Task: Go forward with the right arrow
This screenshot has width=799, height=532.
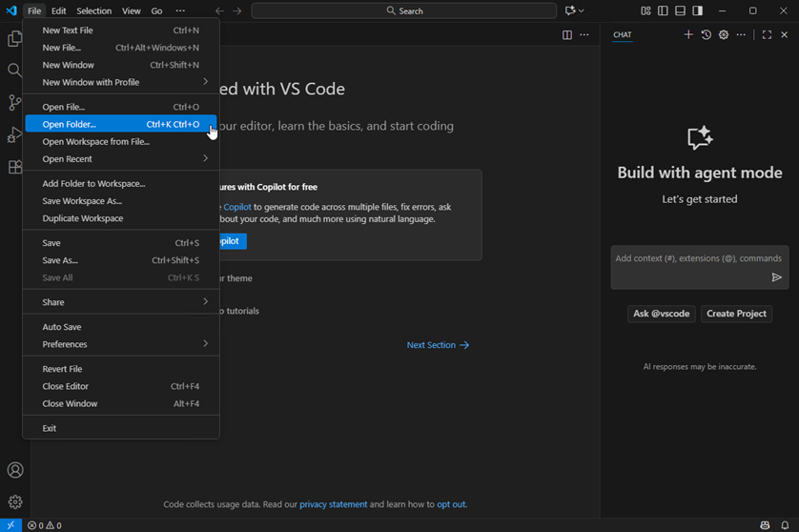Action: 237,10
